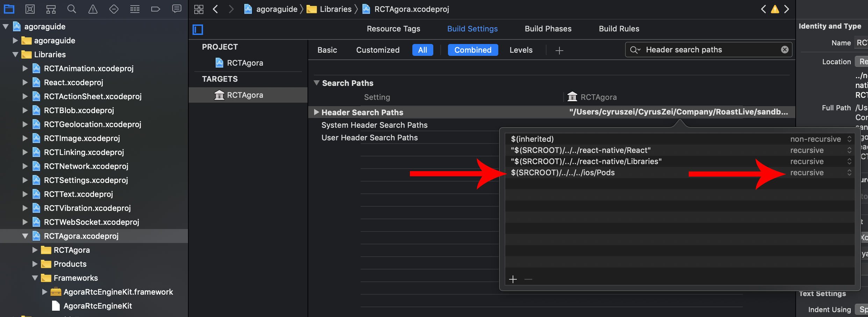Open the Breakpoint navigator icon

coord(155,9)
